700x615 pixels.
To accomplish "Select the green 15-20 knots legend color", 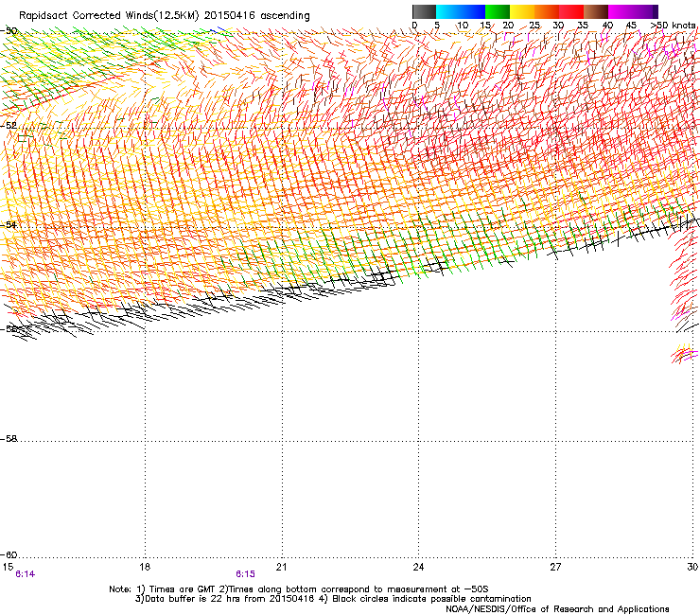I will (498, 11).
